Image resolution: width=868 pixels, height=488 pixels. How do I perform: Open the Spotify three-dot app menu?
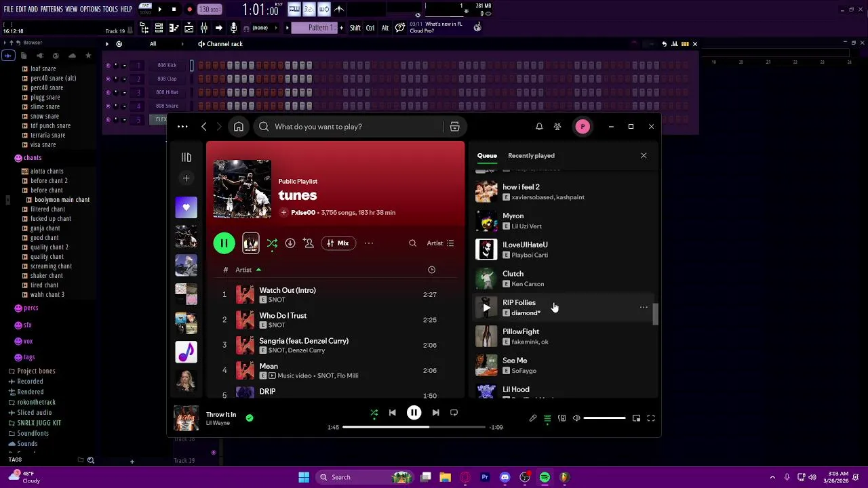pos(182,127)
